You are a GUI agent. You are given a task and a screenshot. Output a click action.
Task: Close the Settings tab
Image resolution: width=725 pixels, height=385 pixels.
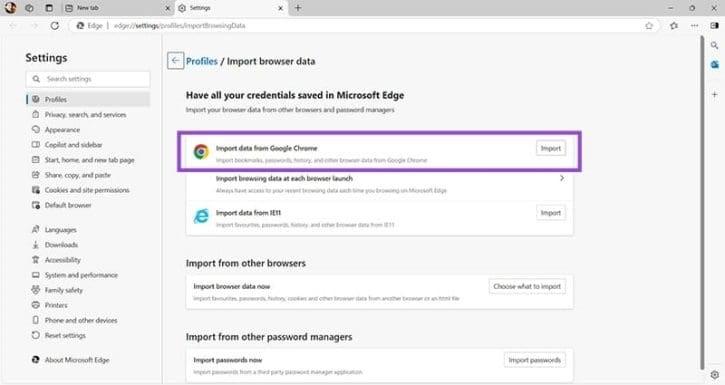(280, 8)
